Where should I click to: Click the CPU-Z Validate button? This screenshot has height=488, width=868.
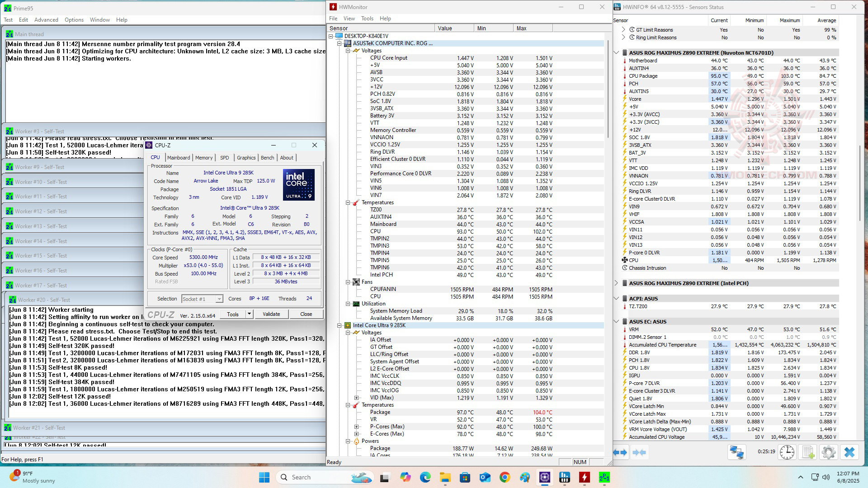point(271,314)
